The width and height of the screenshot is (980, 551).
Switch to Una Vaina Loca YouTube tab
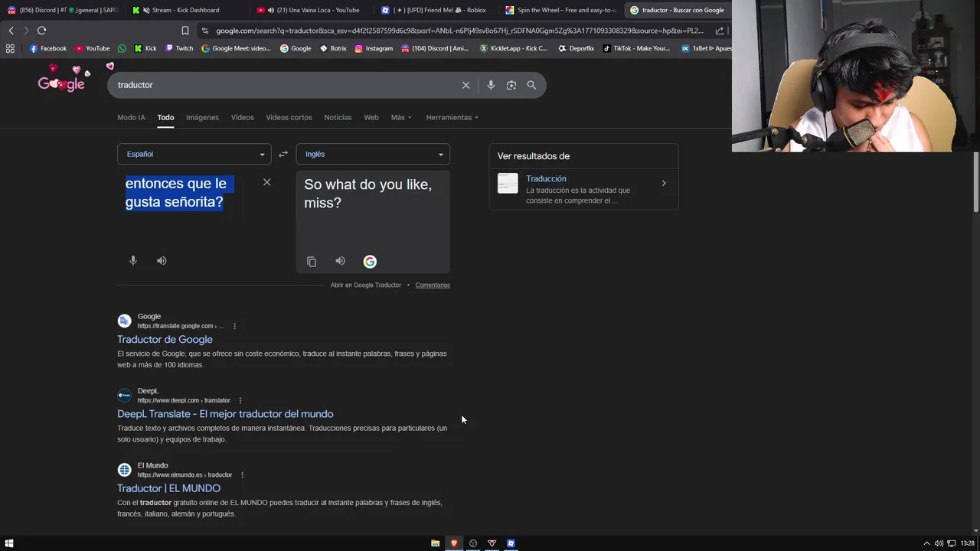pyautogui.click(x=310, y=10)
